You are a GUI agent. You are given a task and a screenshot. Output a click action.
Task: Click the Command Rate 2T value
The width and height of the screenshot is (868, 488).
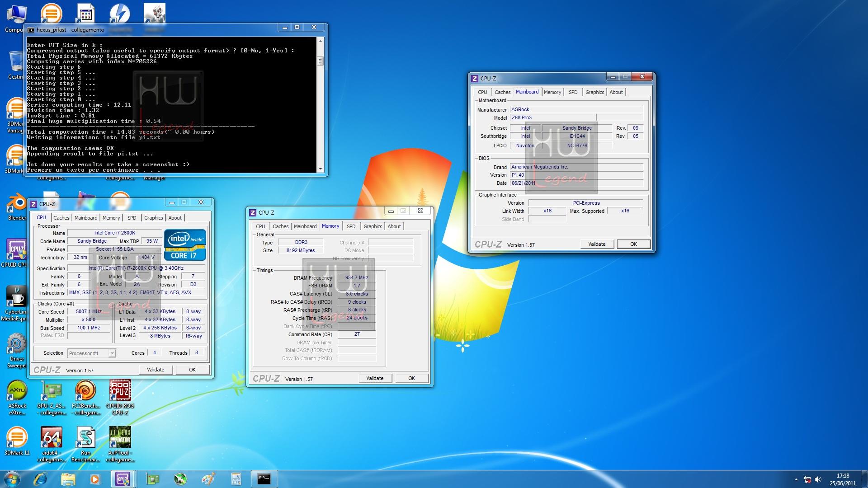point(357,334)
